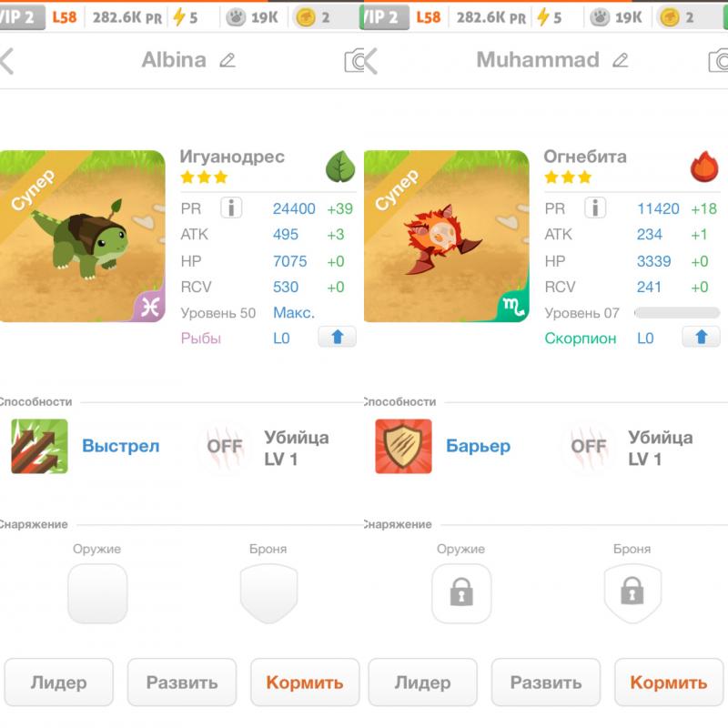Viewport: 728px width, 728px height.
Task: Tap the Развить button for Игуанодрес
Action: pos(182,682)
